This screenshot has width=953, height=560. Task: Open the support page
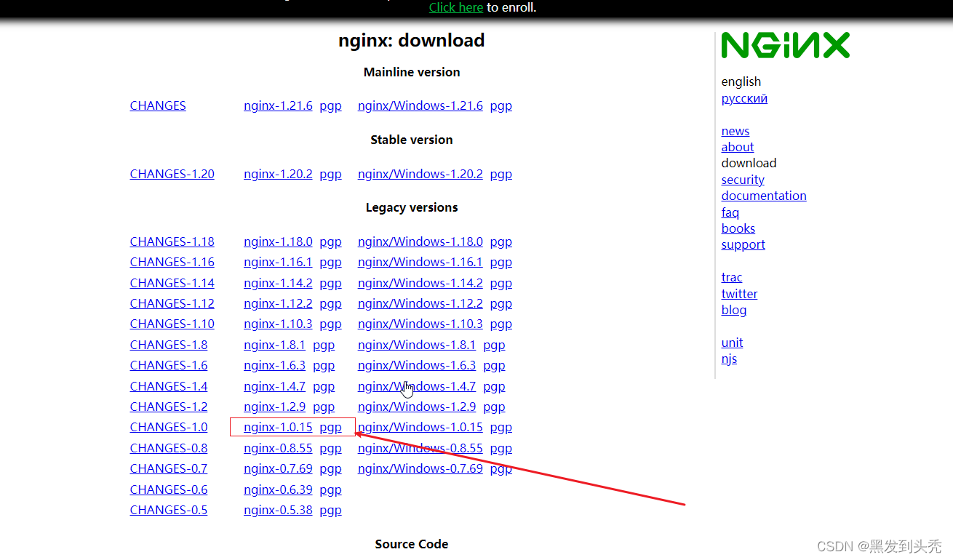[x=743, y=244]
